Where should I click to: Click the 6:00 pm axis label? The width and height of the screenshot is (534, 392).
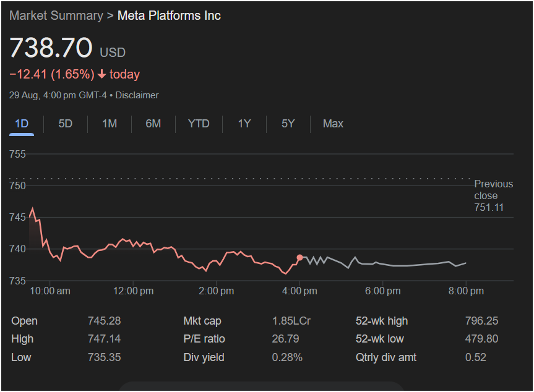pos(383,291)
